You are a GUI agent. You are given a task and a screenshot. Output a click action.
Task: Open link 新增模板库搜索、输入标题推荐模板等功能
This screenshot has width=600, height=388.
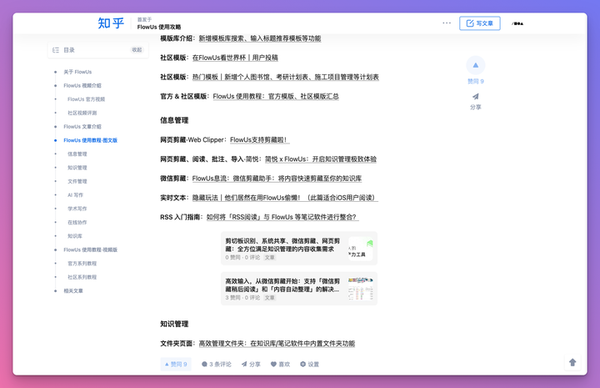[260, 38]
